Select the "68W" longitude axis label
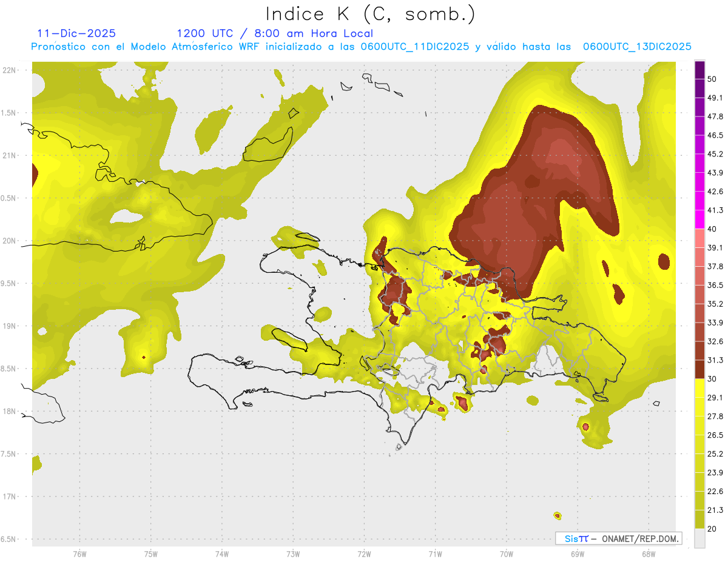Viewport: 728px width, 562px height. tap(649, 554)
